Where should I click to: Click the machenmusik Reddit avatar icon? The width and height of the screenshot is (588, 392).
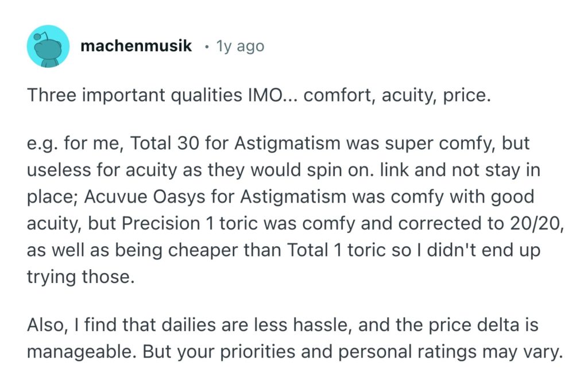point(48,46)
